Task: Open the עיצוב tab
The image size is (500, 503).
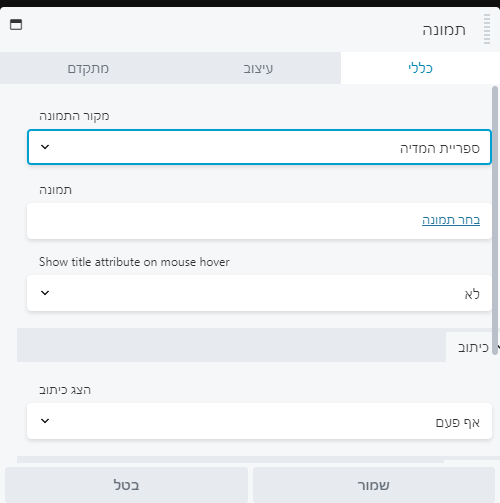Action: click(x=258, y=68)
